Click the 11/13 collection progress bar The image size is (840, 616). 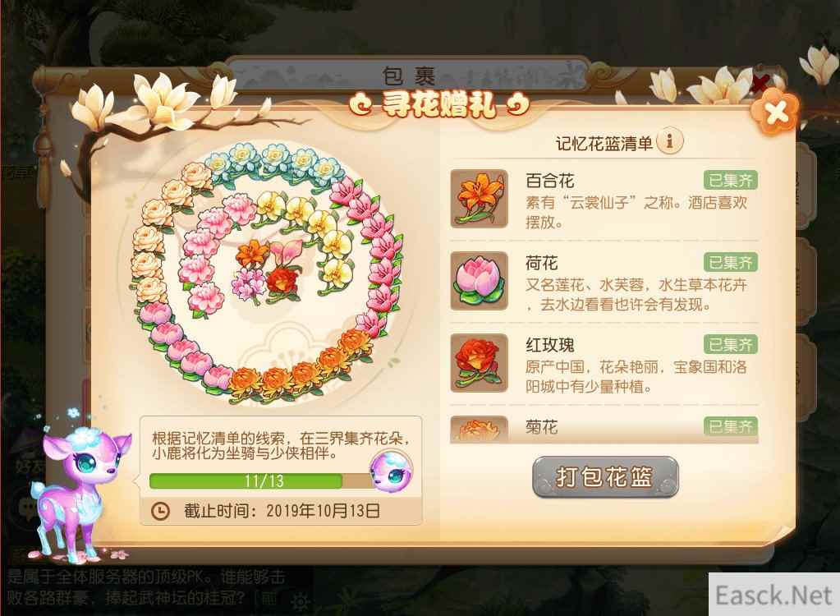tap(263, 480)
